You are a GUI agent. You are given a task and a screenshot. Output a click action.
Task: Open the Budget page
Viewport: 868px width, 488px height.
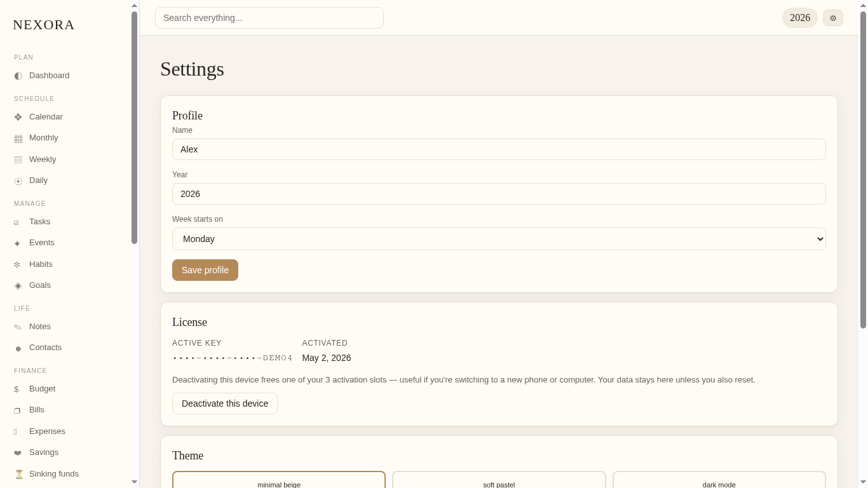tap(65, 389)
